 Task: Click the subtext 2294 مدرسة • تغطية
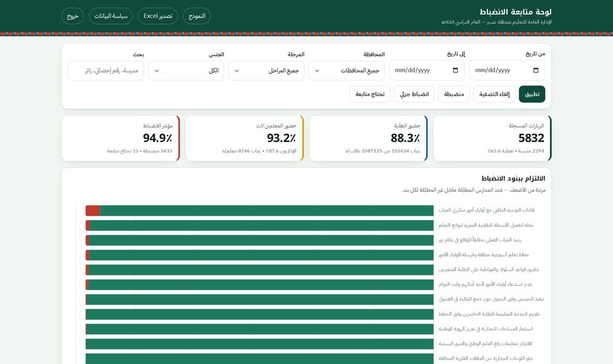(516, 151)
